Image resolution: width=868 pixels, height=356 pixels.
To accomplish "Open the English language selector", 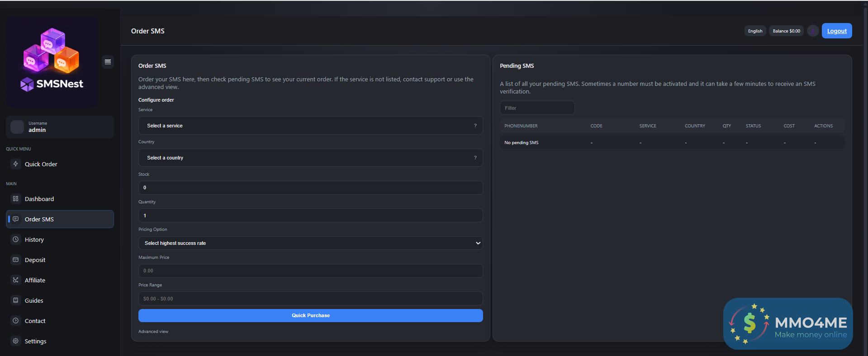I will (x=755, y=31).
